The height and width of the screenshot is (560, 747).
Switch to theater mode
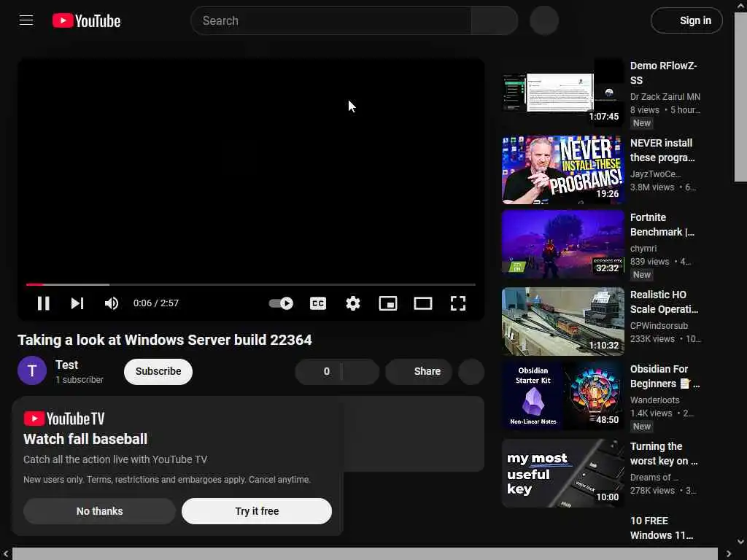coord(423,303)
